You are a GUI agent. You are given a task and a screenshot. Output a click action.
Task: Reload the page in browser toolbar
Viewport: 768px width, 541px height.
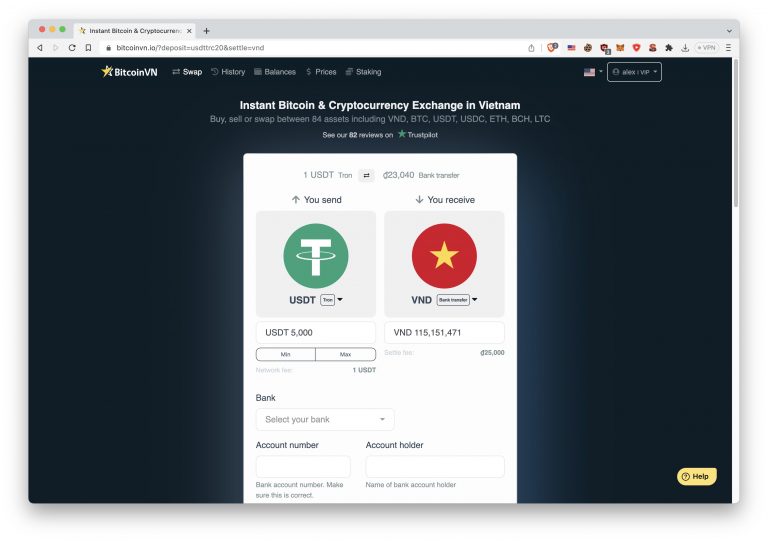coord(72,47)
